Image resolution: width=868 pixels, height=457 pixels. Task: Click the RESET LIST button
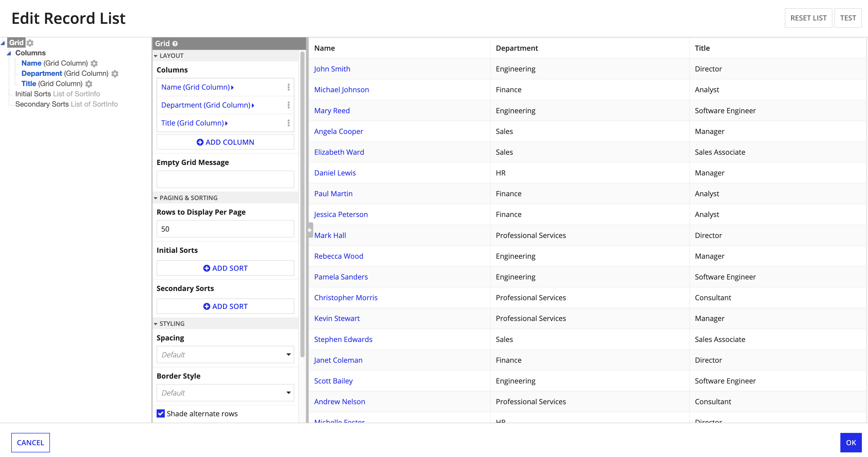[808, 18]
